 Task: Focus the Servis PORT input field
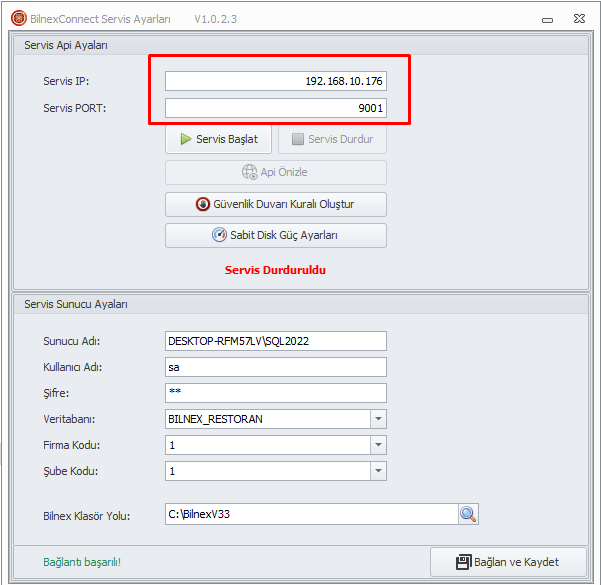pyautogui.click(x=275, y=108)
